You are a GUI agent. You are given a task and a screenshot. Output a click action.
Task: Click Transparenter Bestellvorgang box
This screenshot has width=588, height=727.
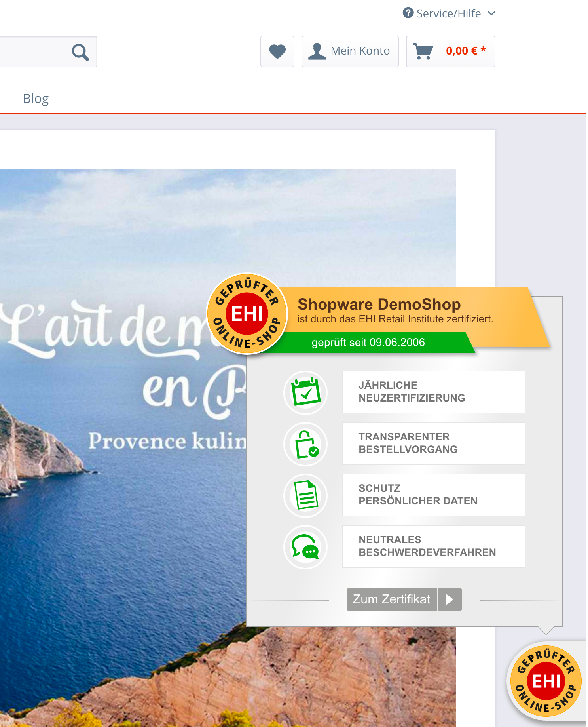433,443
